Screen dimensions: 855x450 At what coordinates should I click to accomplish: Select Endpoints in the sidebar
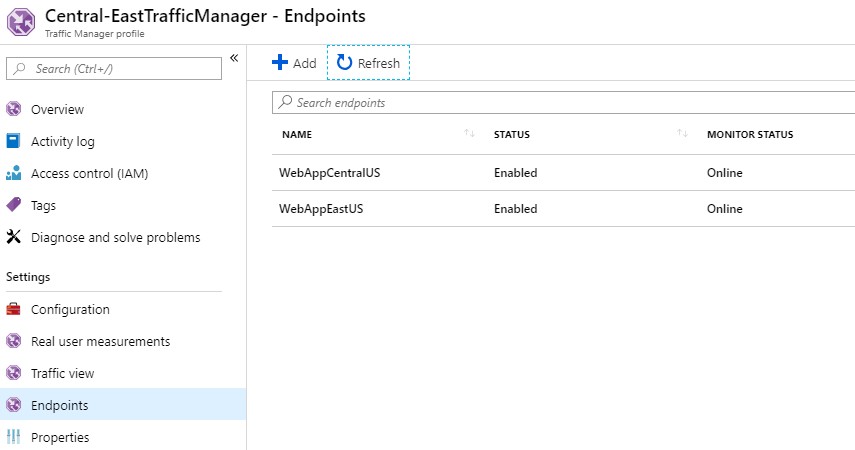point(59,405)
